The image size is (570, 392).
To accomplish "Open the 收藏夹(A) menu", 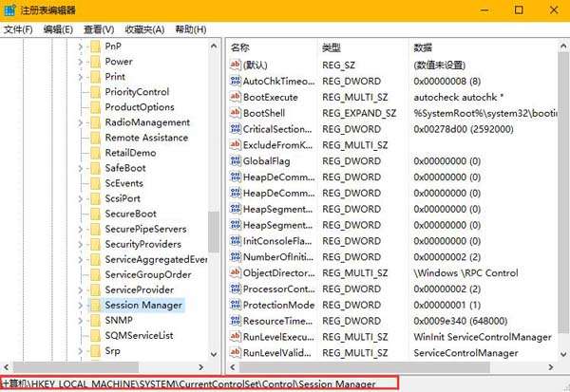I will pyautogui.click(x=145, y=28).
